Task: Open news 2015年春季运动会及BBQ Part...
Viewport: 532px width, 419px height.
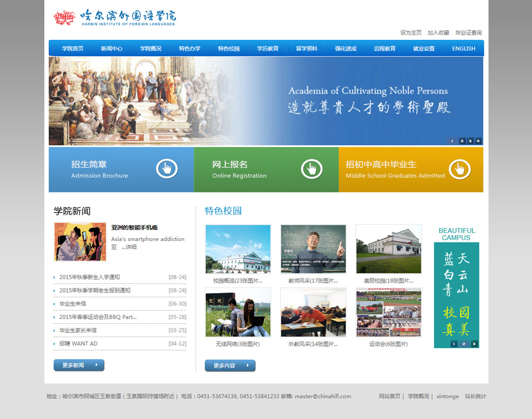Action: (98, 317)
